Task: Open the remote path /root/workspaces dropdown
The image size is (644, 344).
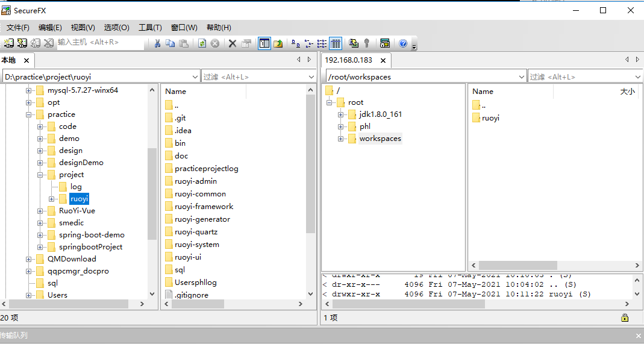Action: click(521, 77)
